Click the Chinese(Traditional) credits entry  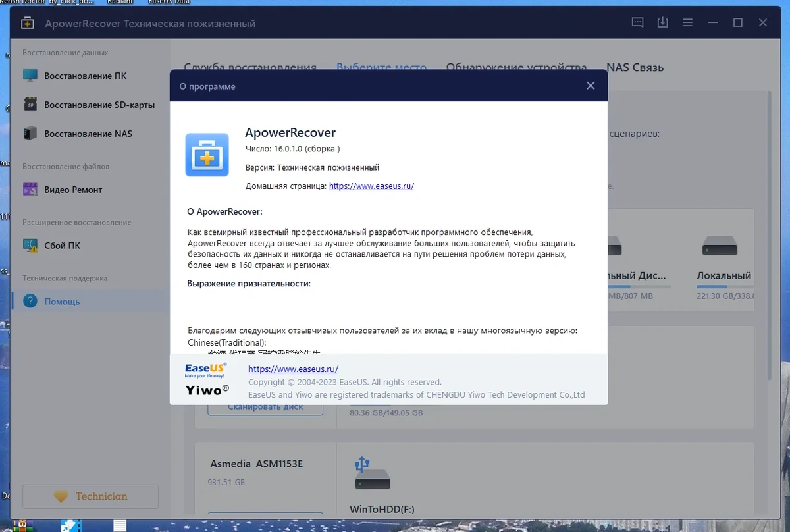click(227, 342)
